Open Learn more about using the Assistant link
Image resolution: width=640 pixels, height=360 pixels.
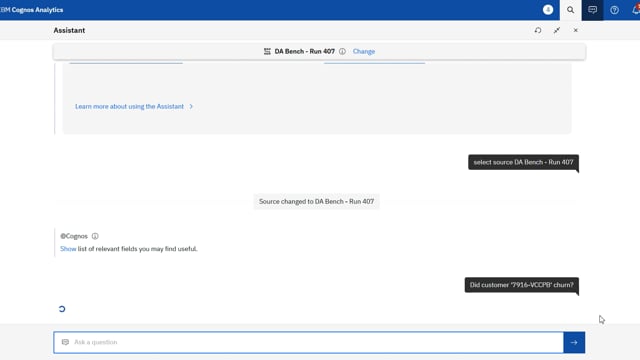(129, 107)
